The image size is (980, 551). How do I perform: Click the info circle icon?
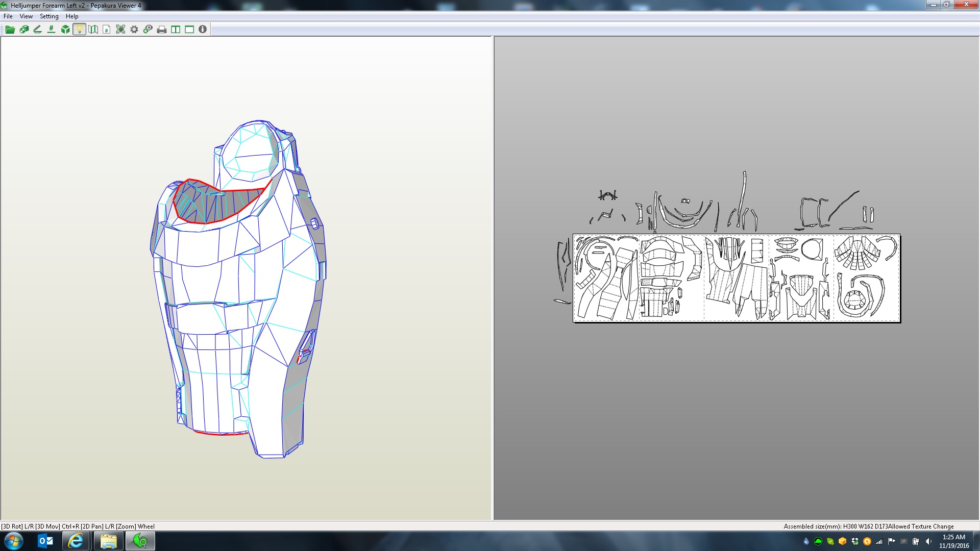point(203,30)
